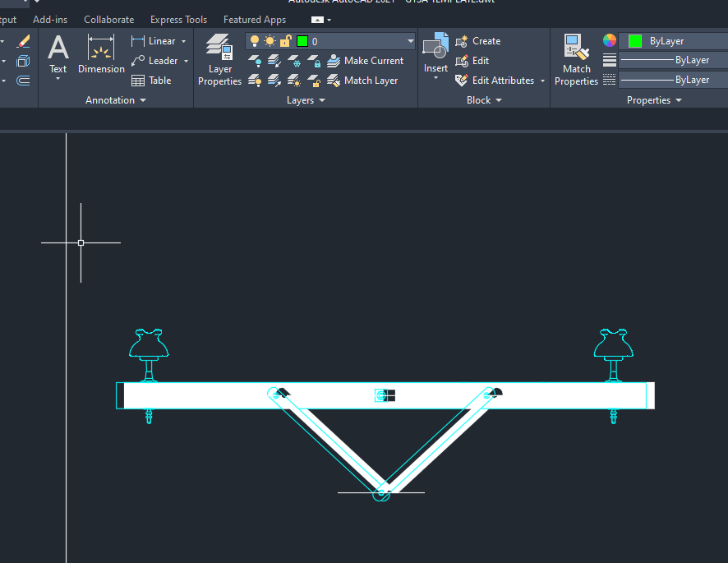Screen dimensions: 728x563
Task: Toggle layer on/off lightbulb icon
Action: (256, 40)
